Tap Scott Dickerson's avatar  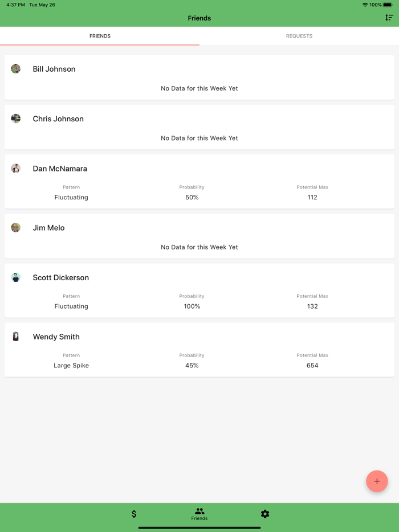pos(16,277)
